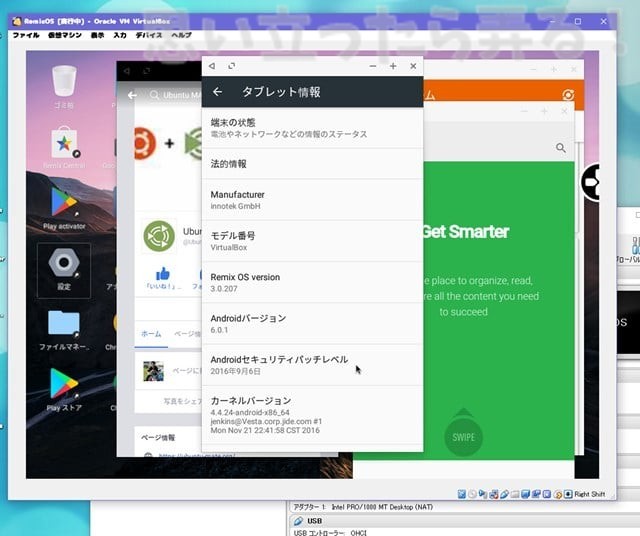Open the ファイル menu in VirtualBox

coord(26,35)
